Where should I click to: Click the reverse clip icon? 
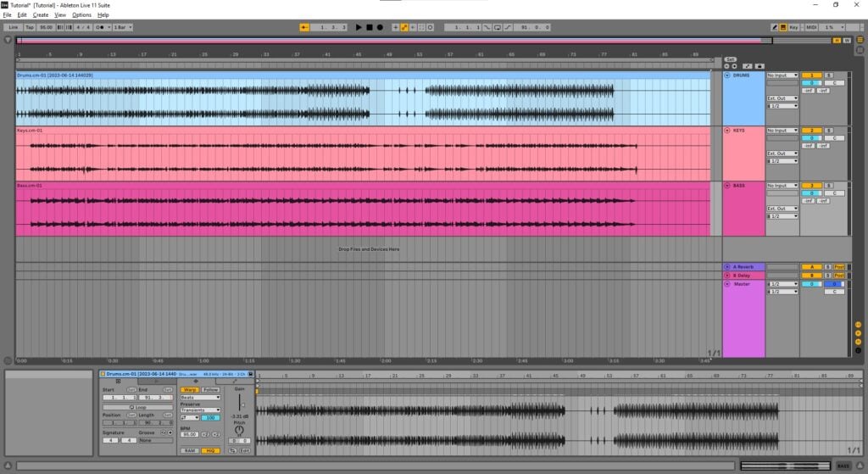[232, 451]
